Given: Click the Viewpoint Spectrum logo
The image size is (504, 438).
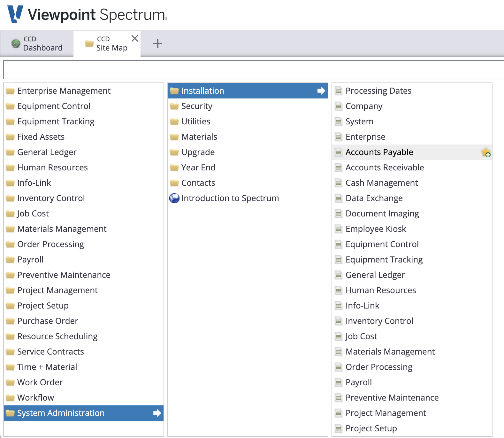Looking at the screenshot, I should tap(87, 14).
